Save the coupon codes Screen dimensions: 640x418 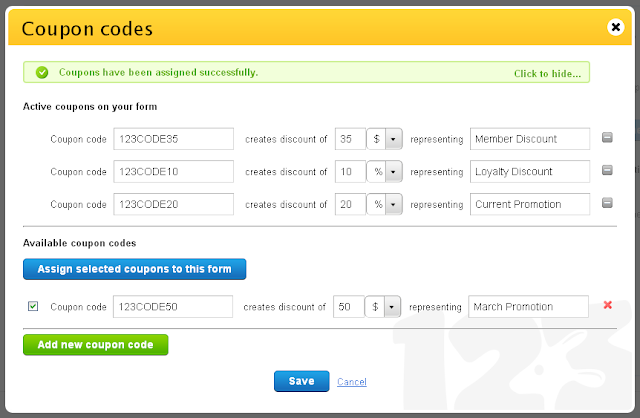click(x=301, y=381)
